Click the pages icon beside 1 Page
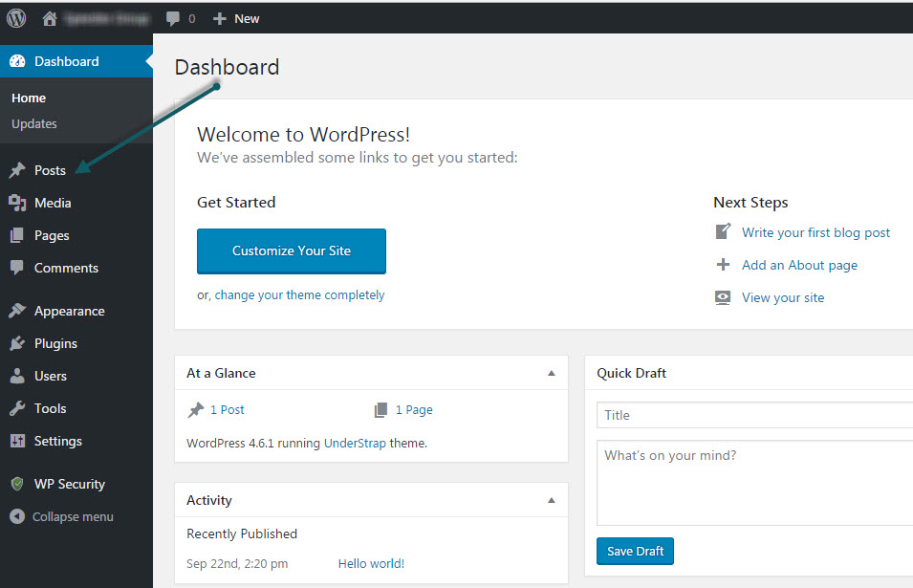The image size is (913, 588). pyautogui.click(x=380, y=410)
